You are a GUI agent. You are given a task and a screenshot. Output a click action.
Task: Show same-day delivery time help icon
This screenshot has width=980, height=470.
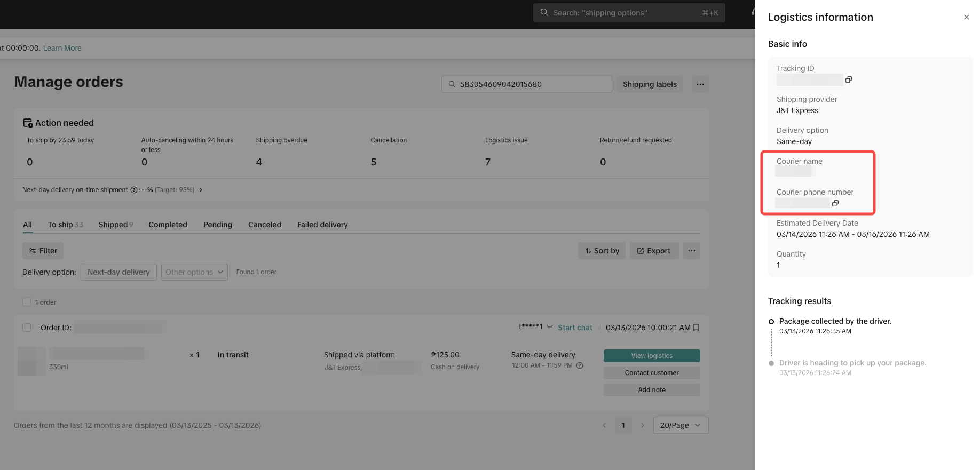(580, 365)
